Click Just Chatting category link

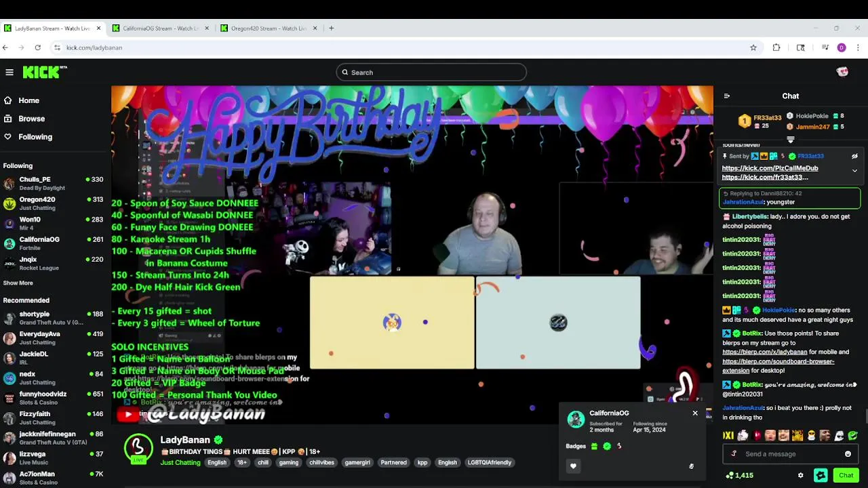pos(180,462)
